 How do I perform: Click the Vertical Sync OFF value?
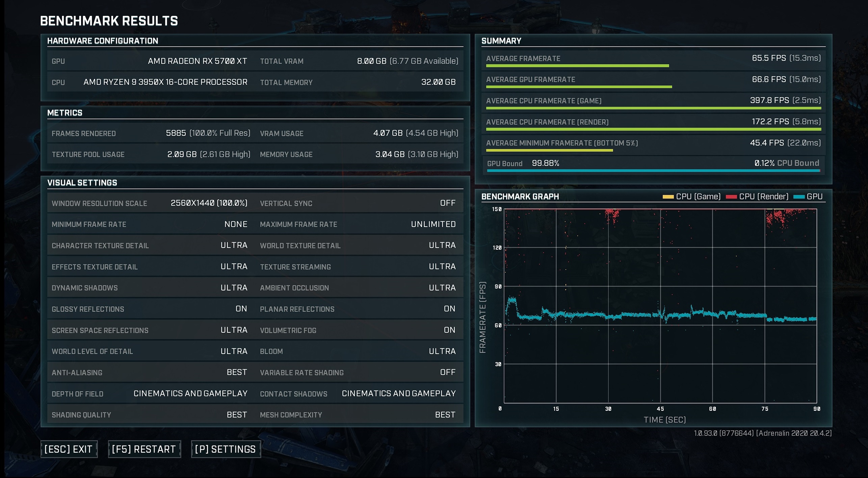[x=448, y=203]
